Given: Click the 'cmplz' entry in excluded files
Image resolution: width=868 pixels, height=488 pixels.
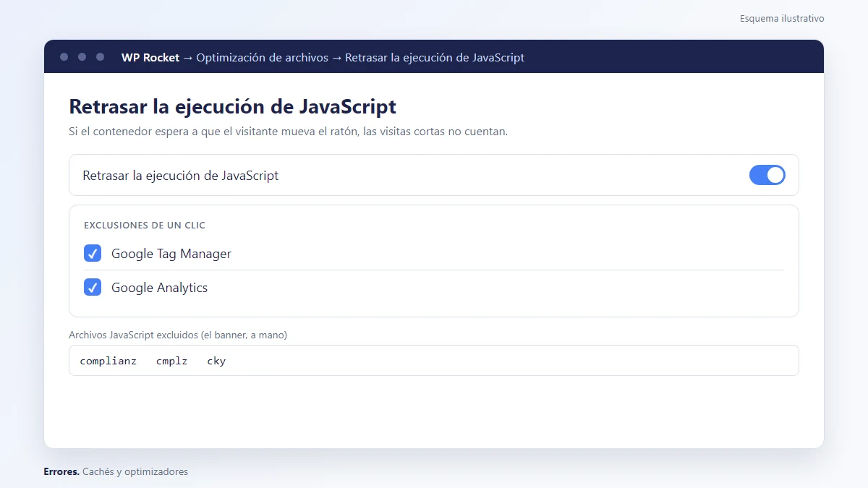Looking at the screenshot, I should [x=171, y=361].
